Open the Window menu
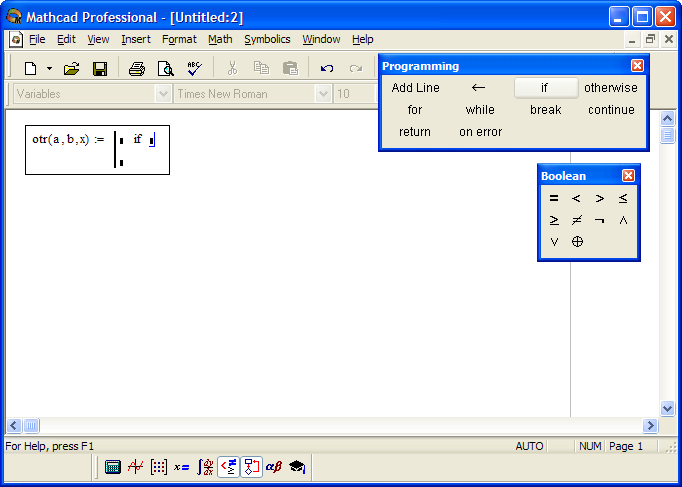Screen dimensions: 682x487 tap(321, 40)
